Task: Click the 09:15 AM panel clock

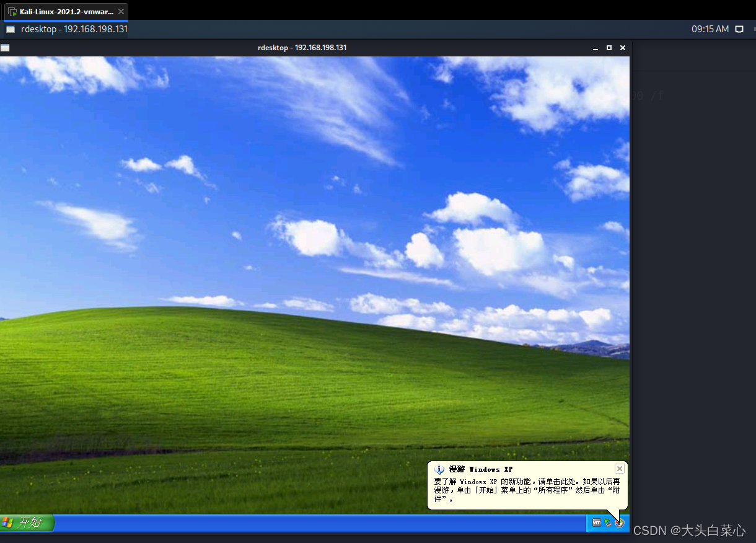Action: (710, 29)
